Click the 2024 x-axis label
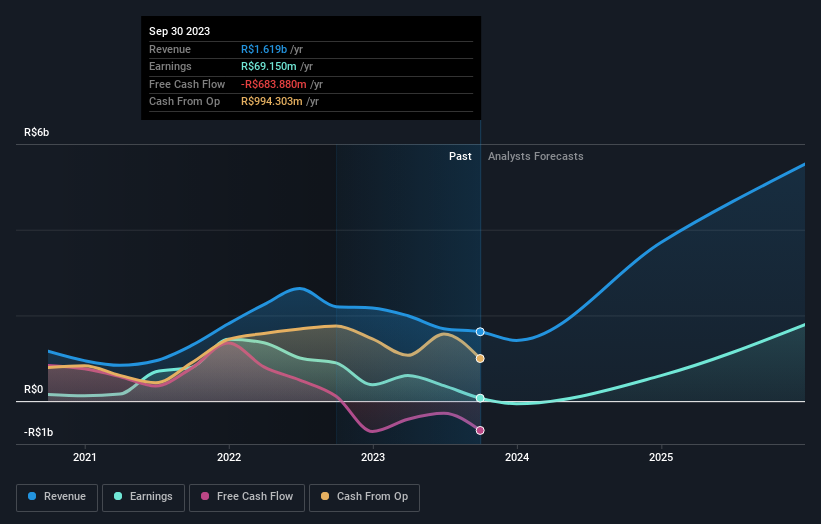 tap(517, 457)
